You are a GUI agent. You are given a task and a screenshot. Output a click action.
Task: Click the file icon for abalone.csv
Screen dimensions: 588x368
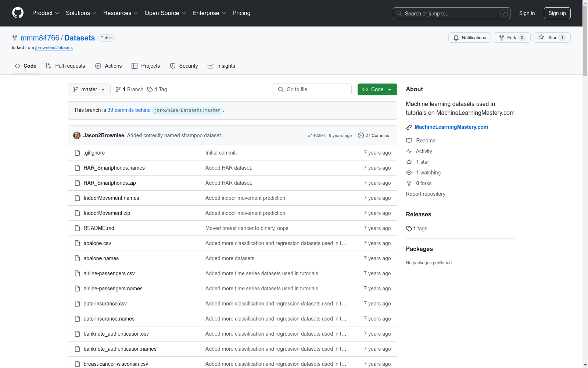pyautogui.click(x=77, y=243)
